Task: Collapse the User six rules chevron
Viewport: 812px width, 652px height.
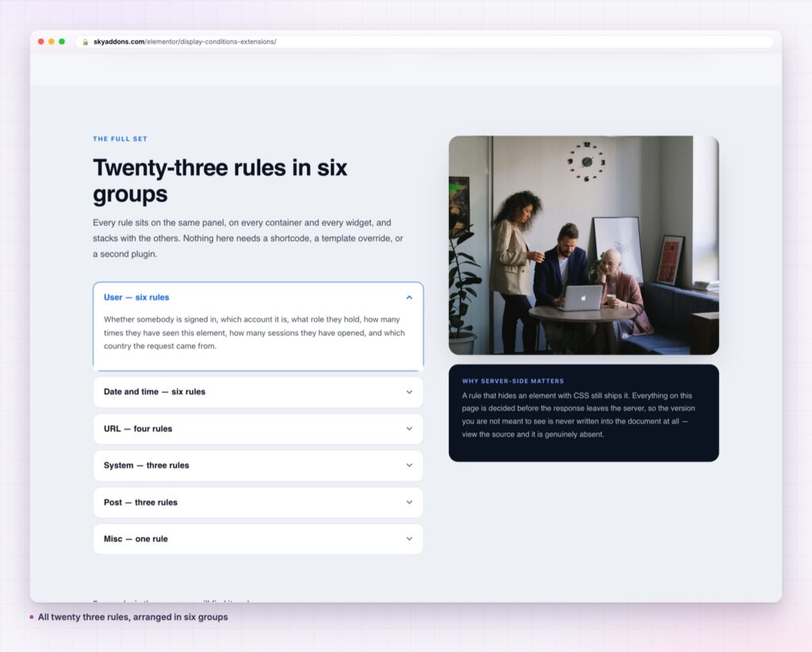Action: point(409,297)
